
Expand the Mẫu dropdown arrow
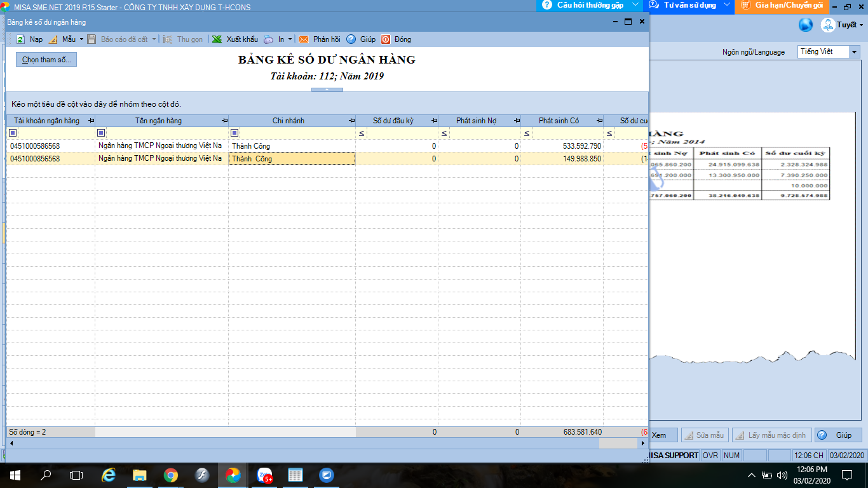[x=81, y=39]
